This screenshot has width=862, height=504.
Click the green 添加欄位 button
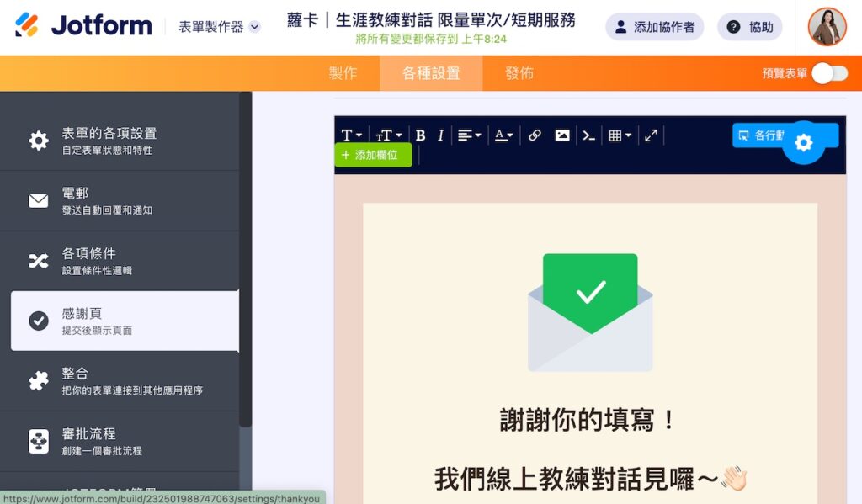[373, 155]
